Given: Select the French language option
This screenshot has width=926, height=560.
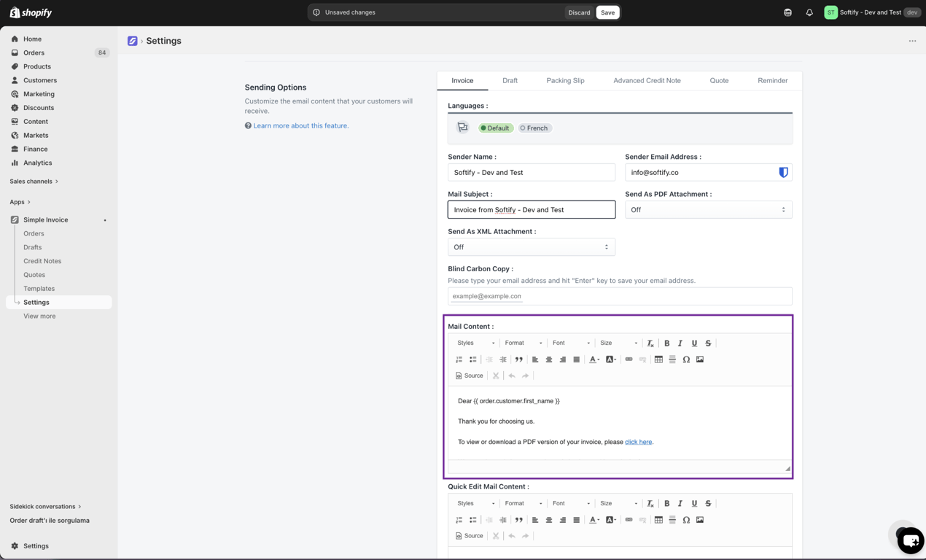Looking at the screenshot, I should pyautogui.click(x=534, y=128).
